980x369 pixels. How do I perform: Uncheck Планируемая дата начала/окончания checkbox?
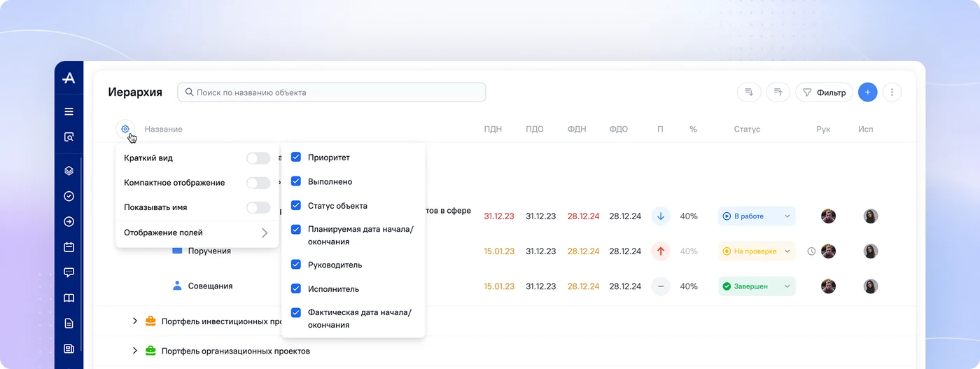point(296,230)
